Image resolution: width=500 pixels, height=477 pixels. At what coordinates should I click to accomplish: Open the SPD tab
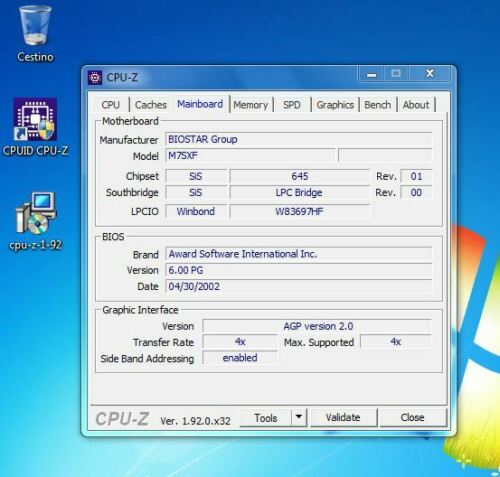tap(292, 105)
